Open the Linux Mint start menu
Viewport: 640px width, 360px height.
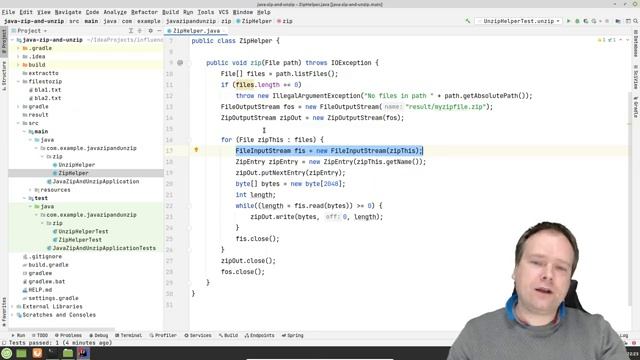pos(6,353)
